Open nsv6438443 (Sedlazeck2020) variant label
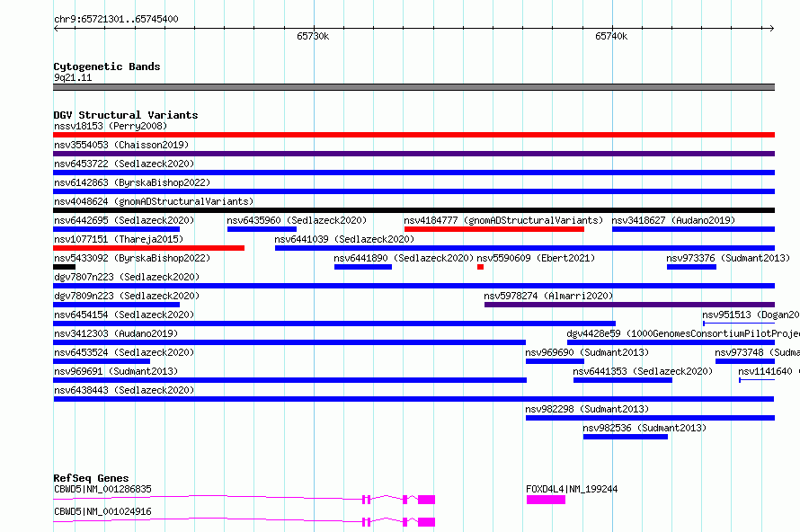This screenshot has width=800, height=532. 124,390
